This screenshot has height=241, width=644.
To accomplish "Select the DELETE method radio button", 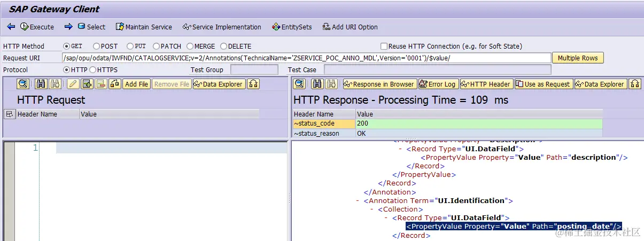I will [x=223, y=46].
